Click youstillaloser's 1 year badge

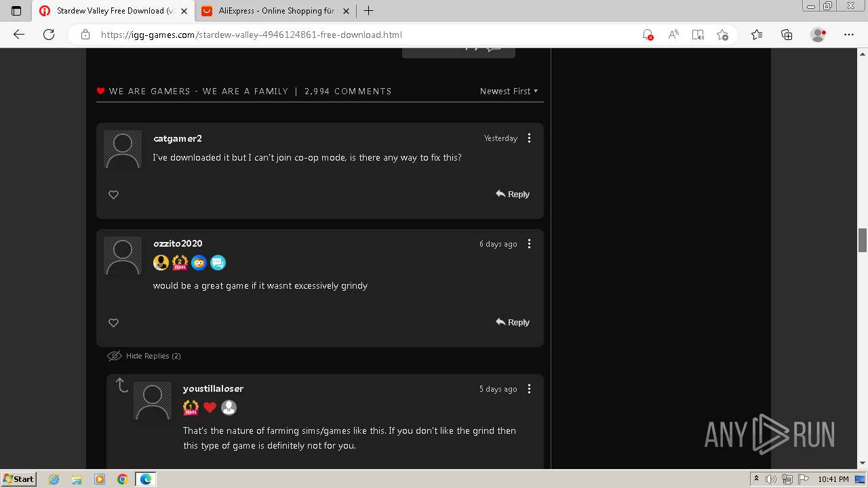pos(191,407)
